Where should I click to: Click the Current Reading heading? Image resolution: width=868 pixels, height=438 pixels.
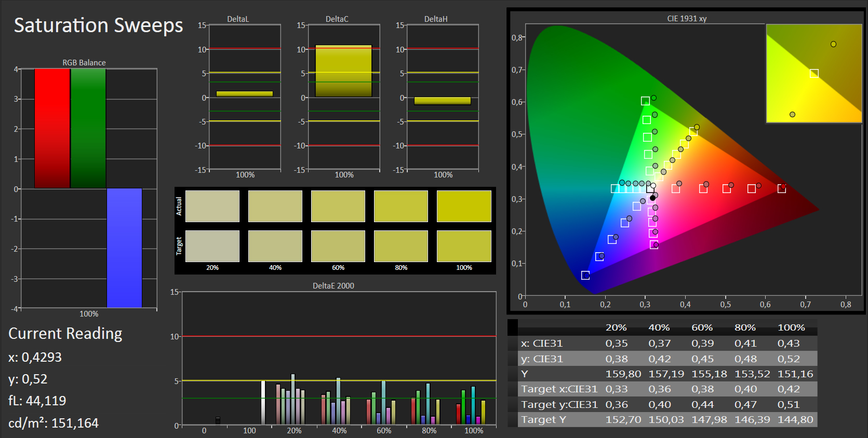(x=65, y=334)
